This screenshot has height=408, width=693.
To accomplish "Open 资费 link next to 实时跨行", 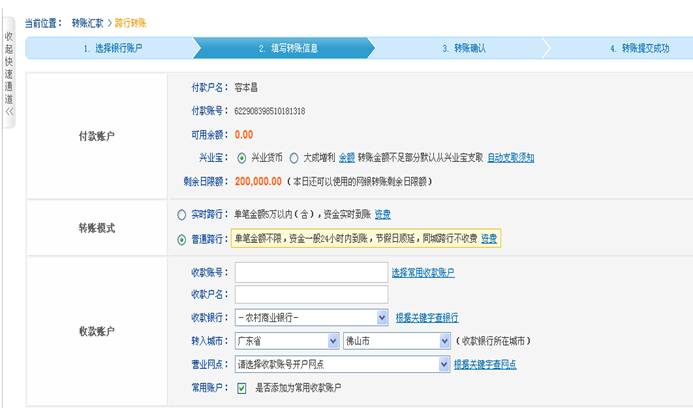I will click(x=383, y=215).
